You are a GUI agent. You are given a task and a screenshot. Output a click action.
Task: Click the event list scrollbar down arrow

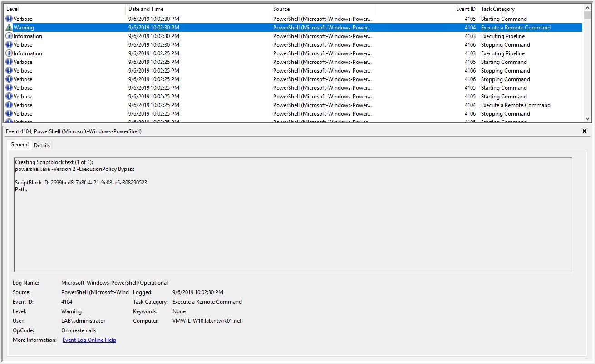coord(588,118)
